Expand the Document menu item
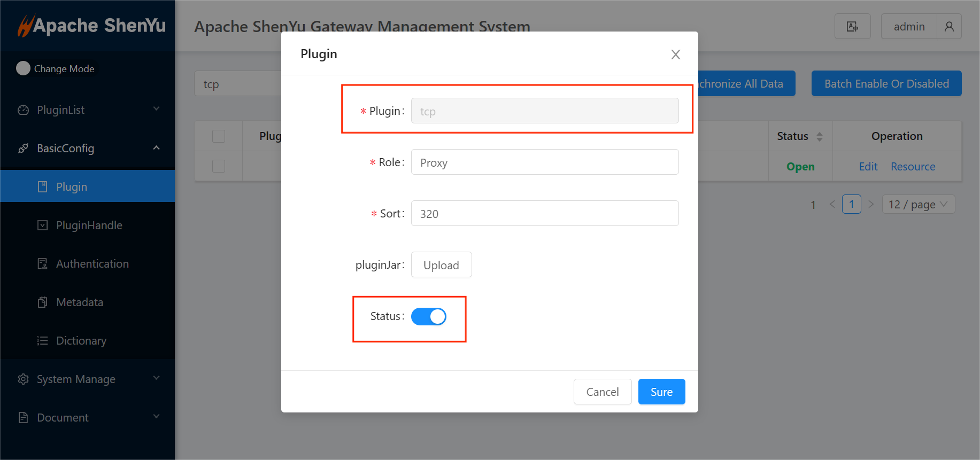 [63, 418]
